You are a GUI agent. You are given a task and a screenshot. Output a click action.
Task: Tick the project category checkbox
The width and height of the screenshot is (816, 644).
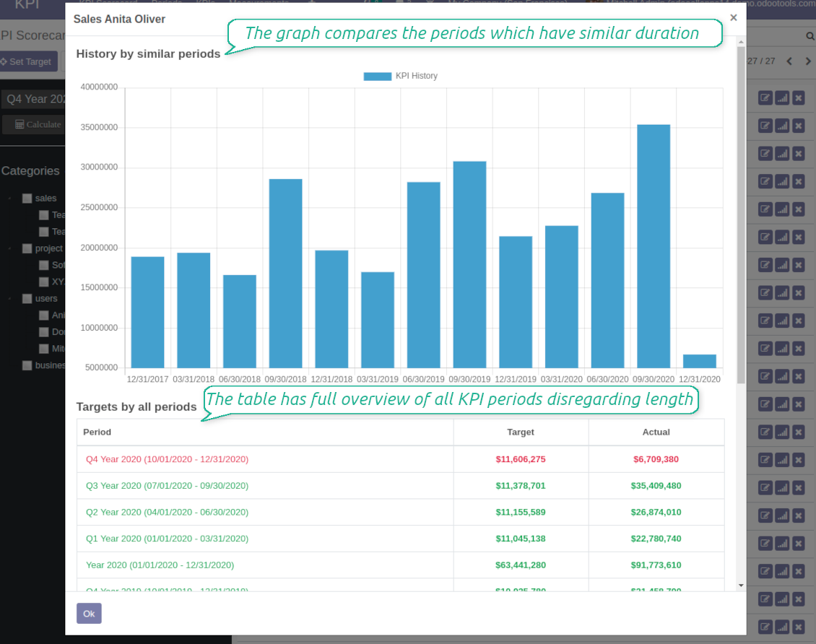(x=27, y=248)
